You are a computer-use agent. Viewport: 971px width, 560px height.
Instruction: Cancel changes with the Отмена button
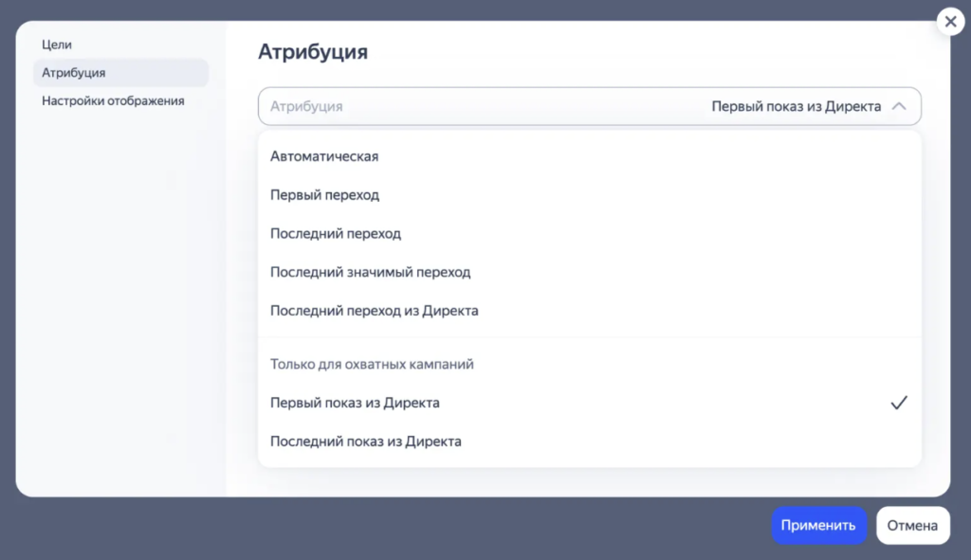[912, 525]
